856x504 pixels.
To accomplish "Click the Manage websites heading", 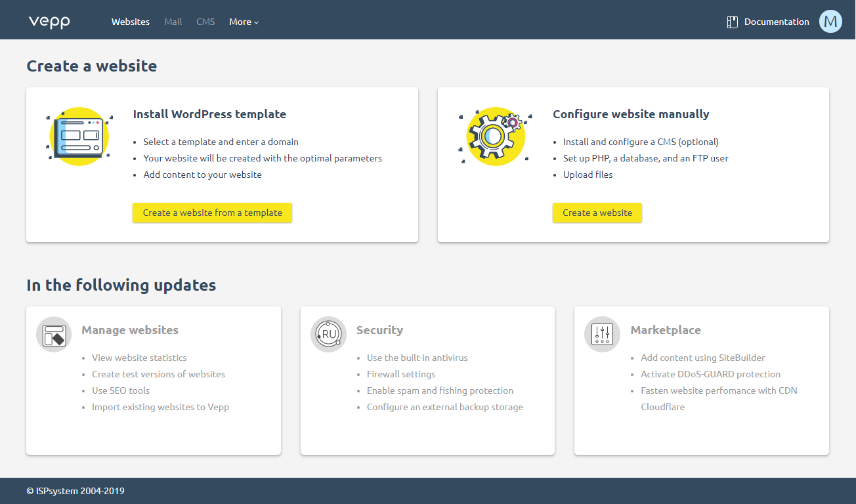I will (x=130, y=330).
